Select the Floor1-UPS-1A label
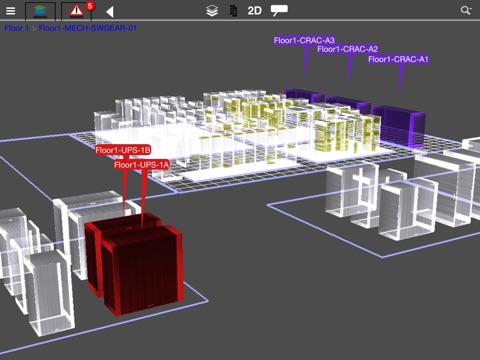 (142, 165)
